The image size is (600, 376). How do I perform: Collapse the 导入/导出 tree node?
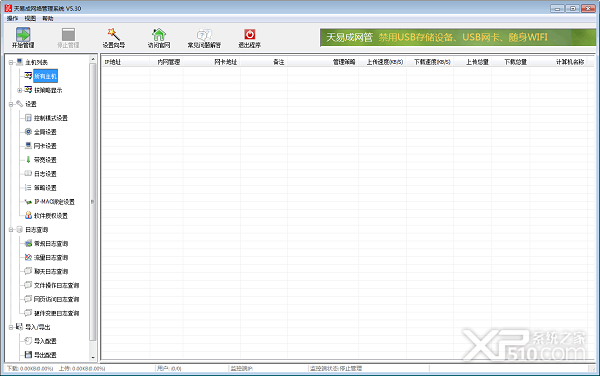click(x=11, y=327)
